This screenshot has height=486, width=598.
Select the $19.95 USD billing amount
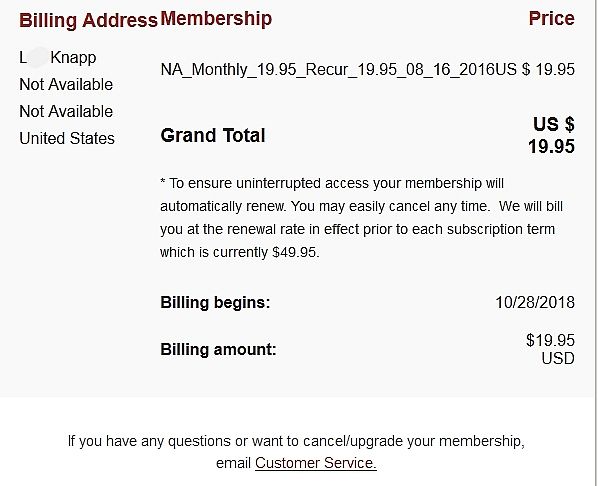pyautogui.click(x=550, y=349)
